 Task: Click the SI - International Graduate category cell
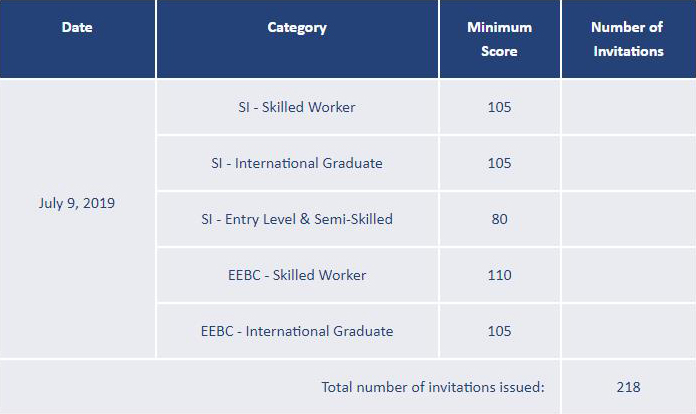coord(297,163)
